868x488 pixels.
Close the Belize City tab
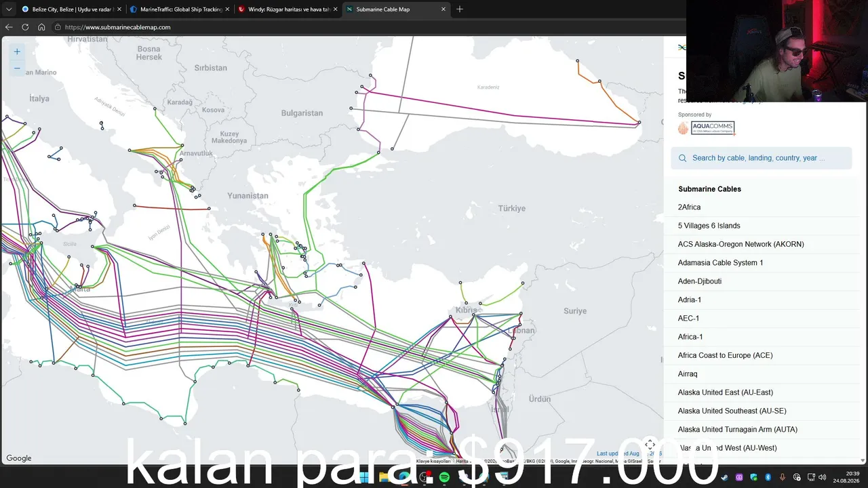click(x=119, y=9)
